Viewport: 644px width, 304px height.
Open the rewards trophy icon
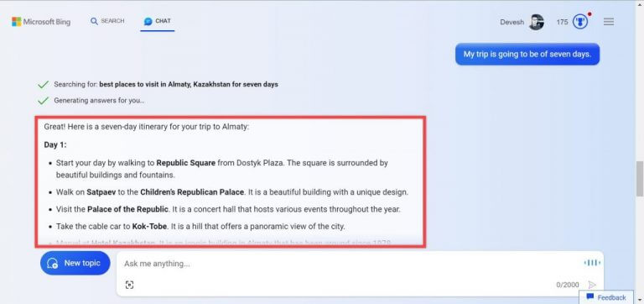[580, 22]
